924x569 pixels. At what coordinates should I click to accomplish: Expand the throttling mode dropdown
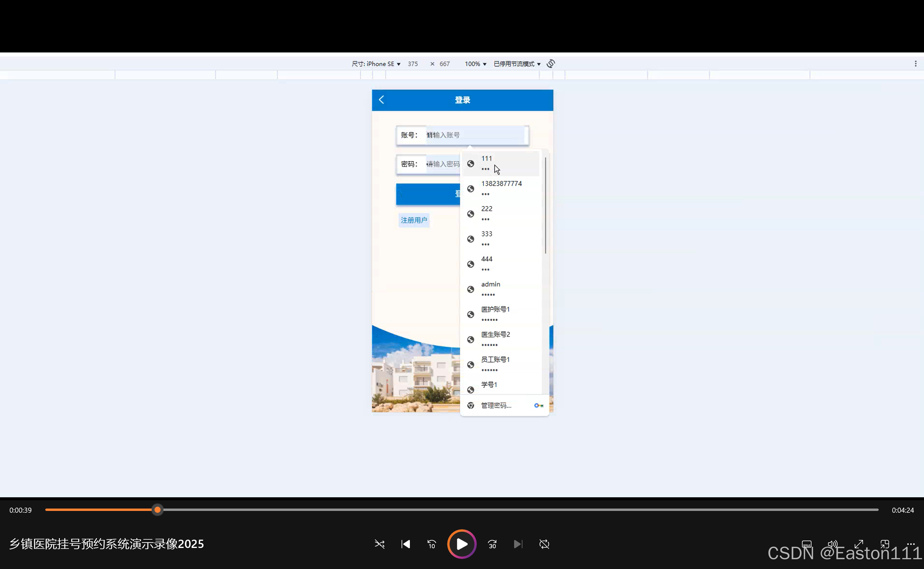pyautogui.click(x=517, y=64)
